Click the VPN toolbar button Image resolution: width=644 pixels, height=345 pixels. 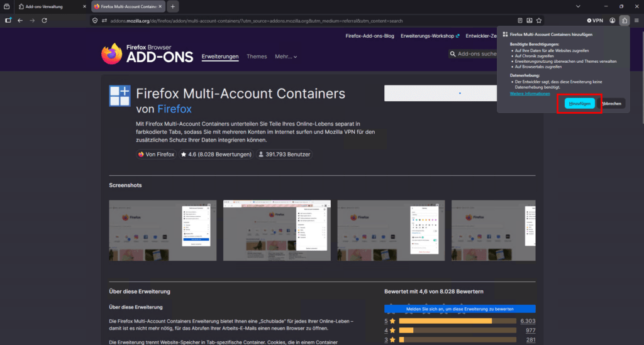tap(595, 21)
